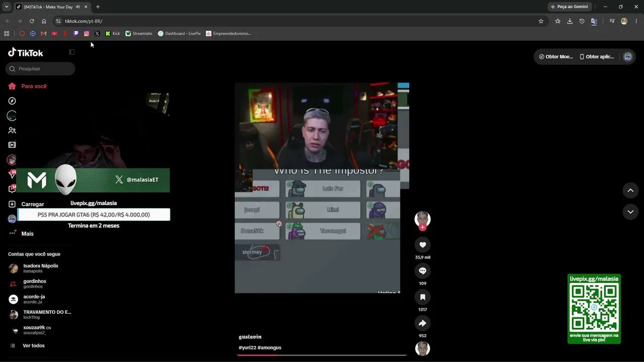The height and width of the screenshot is (362, 644).
Task: Click Obter Moedas button
Action: coord(556,57)
